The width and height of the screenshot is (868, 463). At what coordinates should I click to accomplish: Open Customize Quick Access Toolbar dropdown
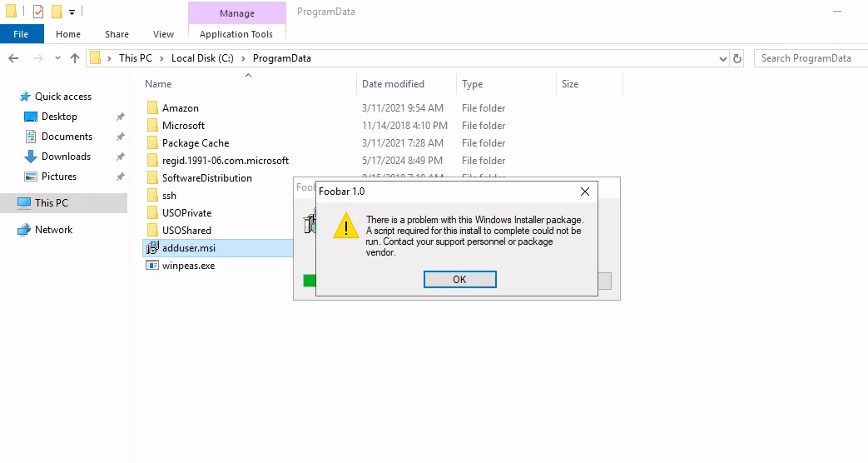pos(72,12)
